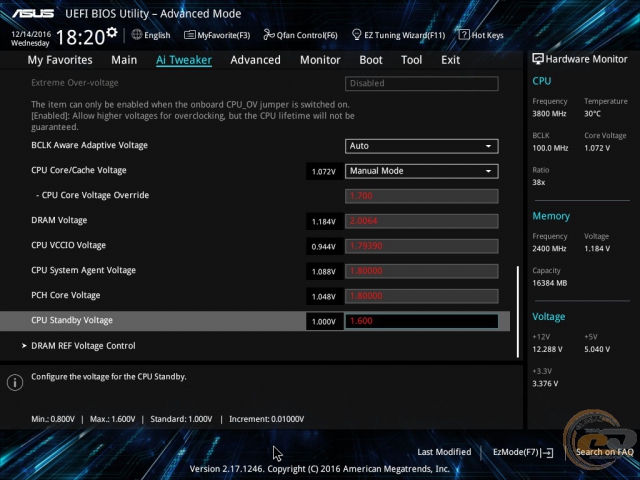Click the 16384 MB capacity value
Image resolution: width=640 pixels, height=480 pixels.
click(549, 283)
